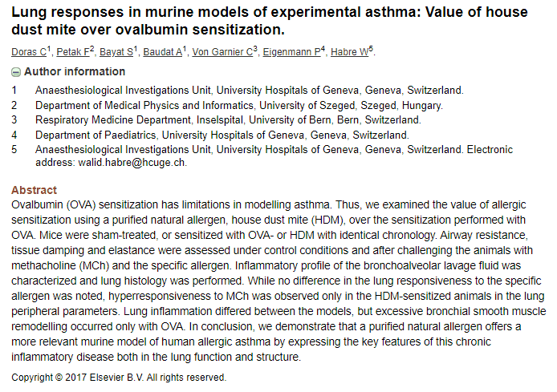Click the Elsevier copyright notice
This screenshot has height=392, width=557.
click(x=119, y=378)
